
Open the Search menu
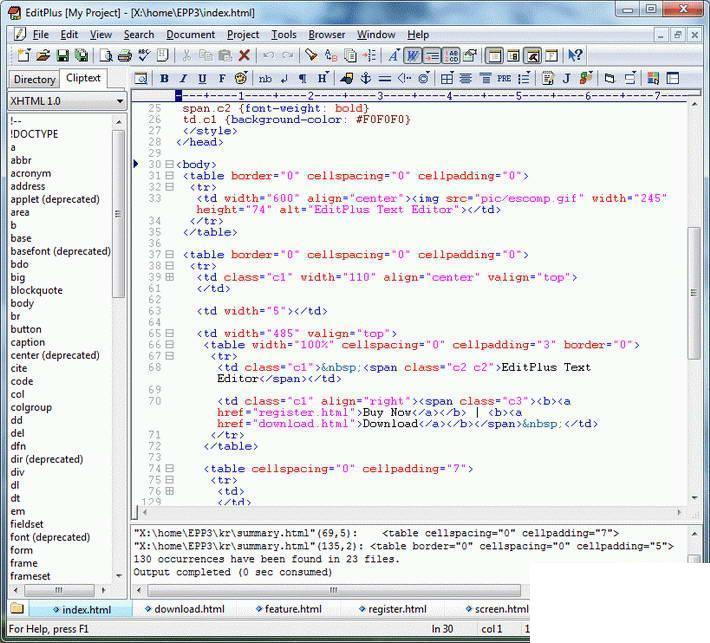pyautogui.click(x=139, y=34)
